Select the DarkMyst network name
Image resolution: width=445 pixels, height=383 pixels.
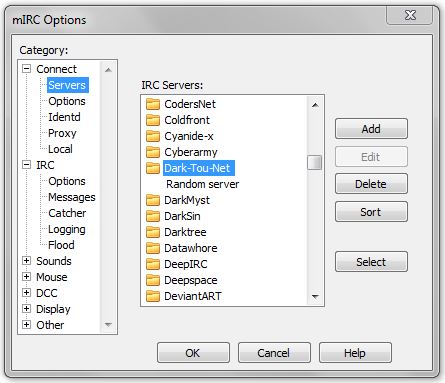pos(187,200)
